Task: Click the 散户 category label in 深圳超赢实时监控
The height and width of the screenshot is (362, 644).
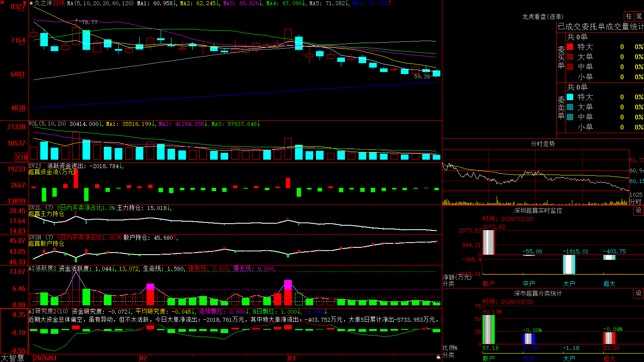Action: [x=489, y=284]
